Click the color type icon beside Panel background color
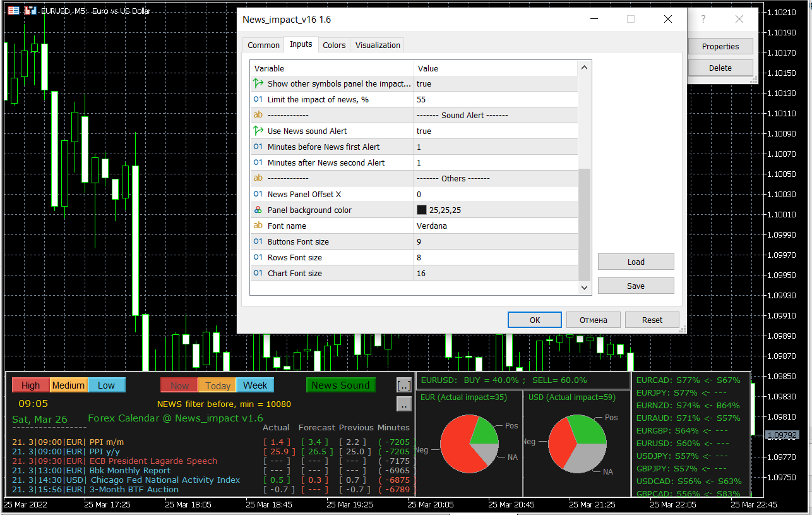This screenshot has width=812, height=515. [258, 210]
